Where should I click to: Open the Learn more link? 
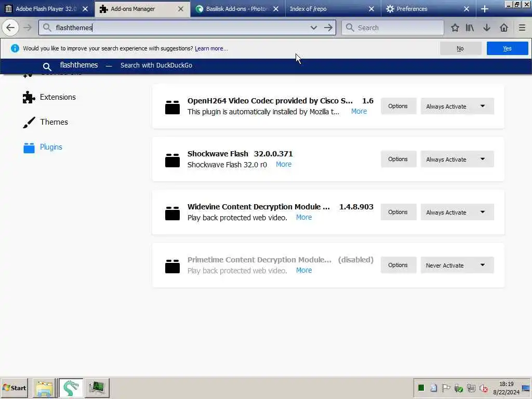[211, 48]
